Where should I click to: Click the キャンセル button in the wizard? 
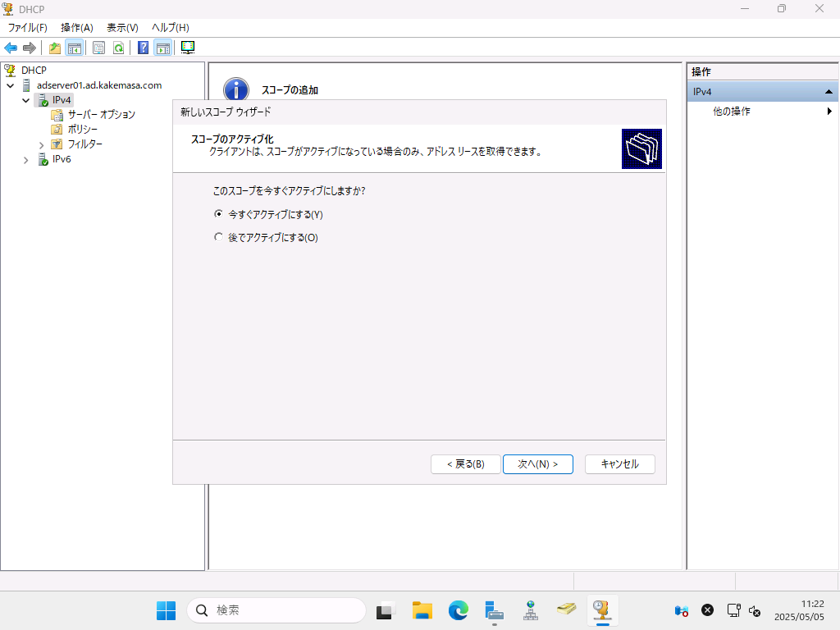click(620, 464)
